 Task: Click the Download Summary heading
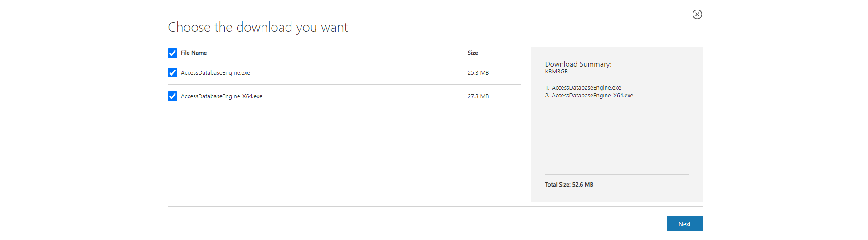point(578,64)
